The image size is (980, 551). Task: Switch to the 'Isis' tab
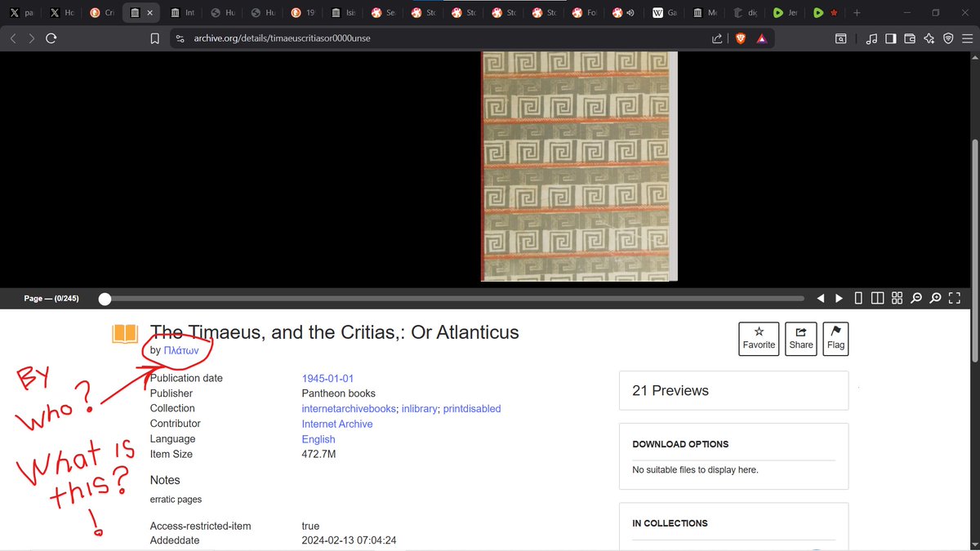(x=343, y=13)
